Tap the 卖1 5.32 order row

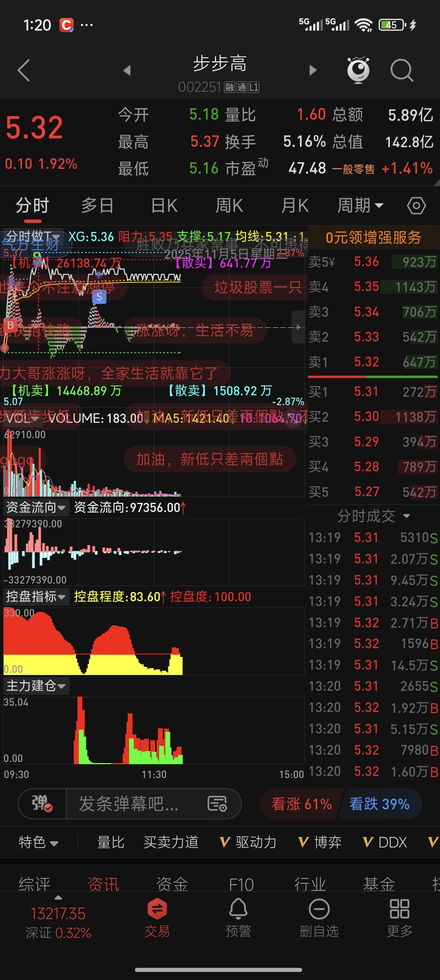click(x=373, y=362)
